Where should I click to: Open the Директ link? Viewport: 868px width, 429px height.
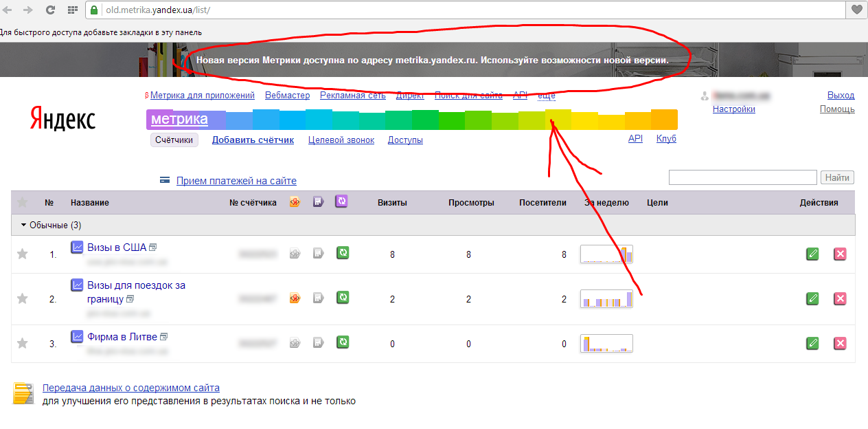click(x=410, y=96)
